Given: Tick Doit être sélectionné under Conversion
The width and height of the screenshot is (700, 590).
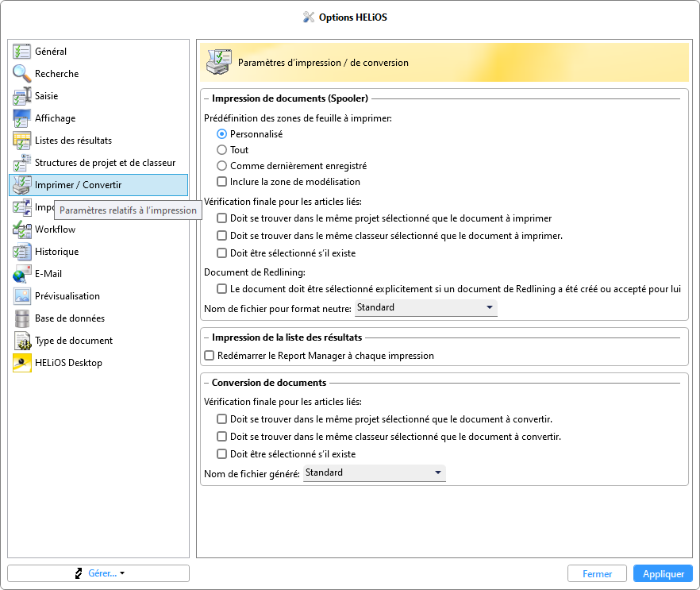Looking at the screenshot, I should (222, 453).
